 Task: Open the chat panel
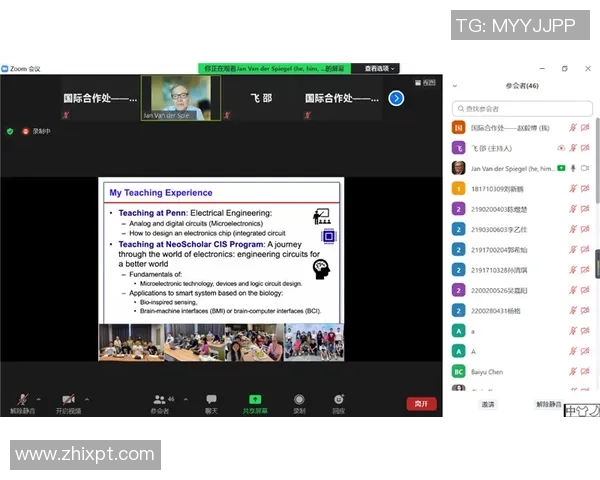pos(211,403)
